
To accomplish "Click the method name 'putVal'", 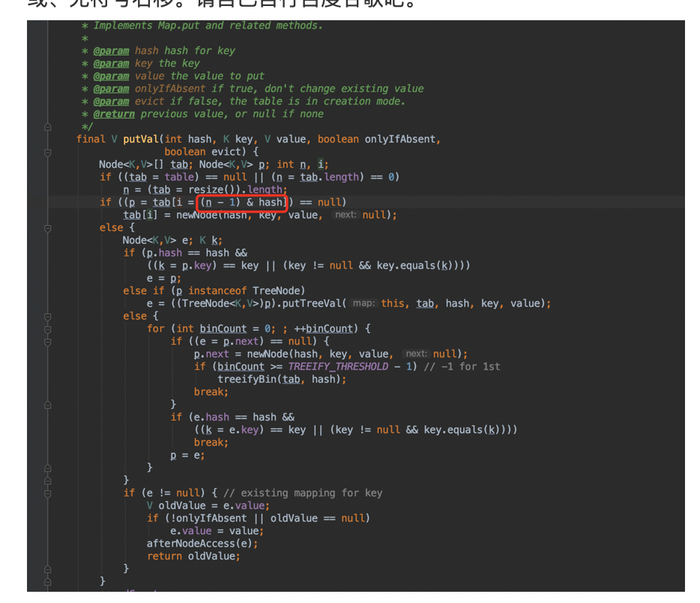I will click(x=141, y=139).
